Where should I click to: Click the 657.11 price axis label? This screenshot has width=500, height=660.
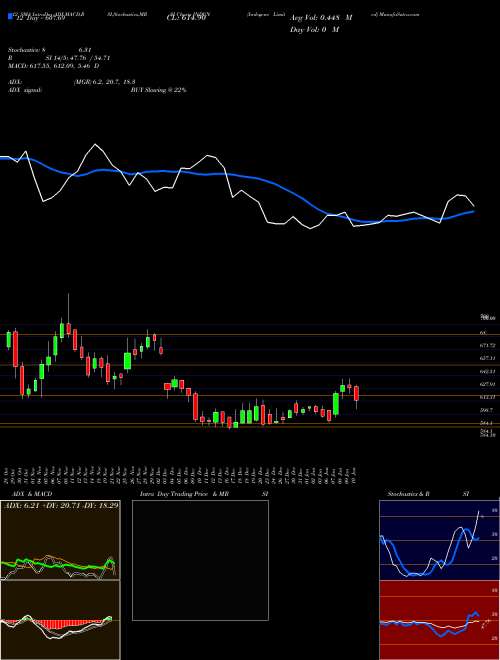[486, 358]
